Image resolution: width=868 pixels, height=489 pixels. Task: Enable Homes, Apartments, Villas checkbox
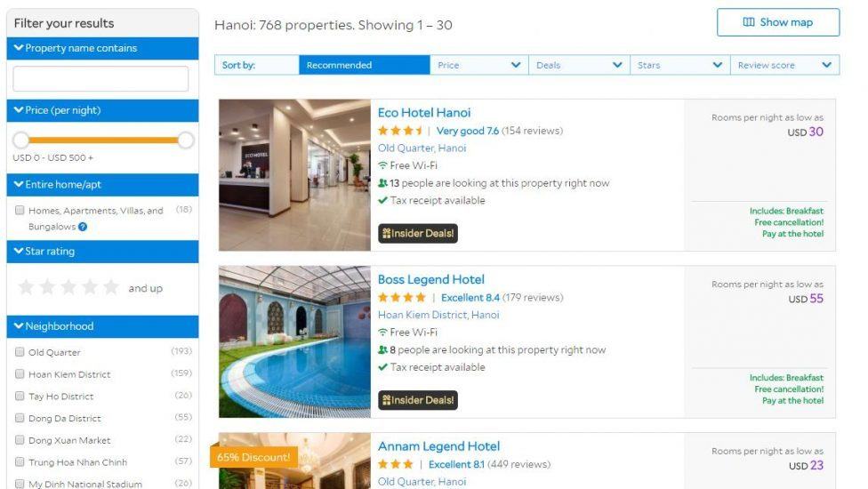pyautogui.click(x=20, y=210)
